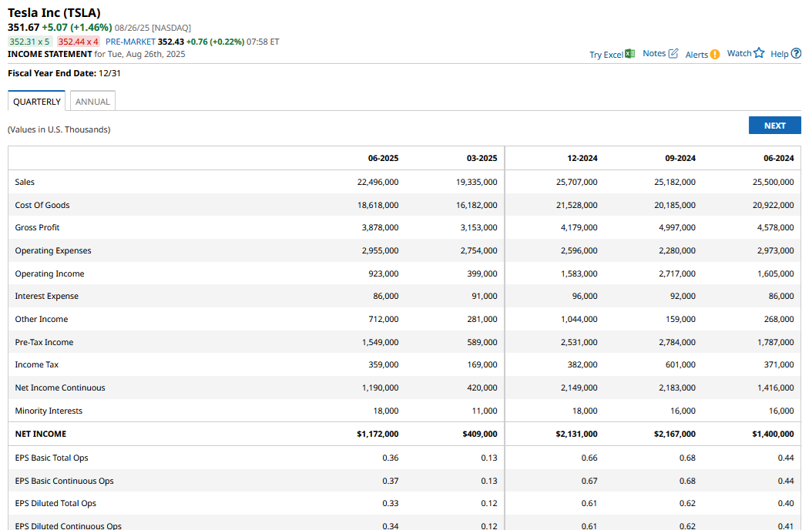
Task: Select the Quarterly tab
Action: [37, 102]
